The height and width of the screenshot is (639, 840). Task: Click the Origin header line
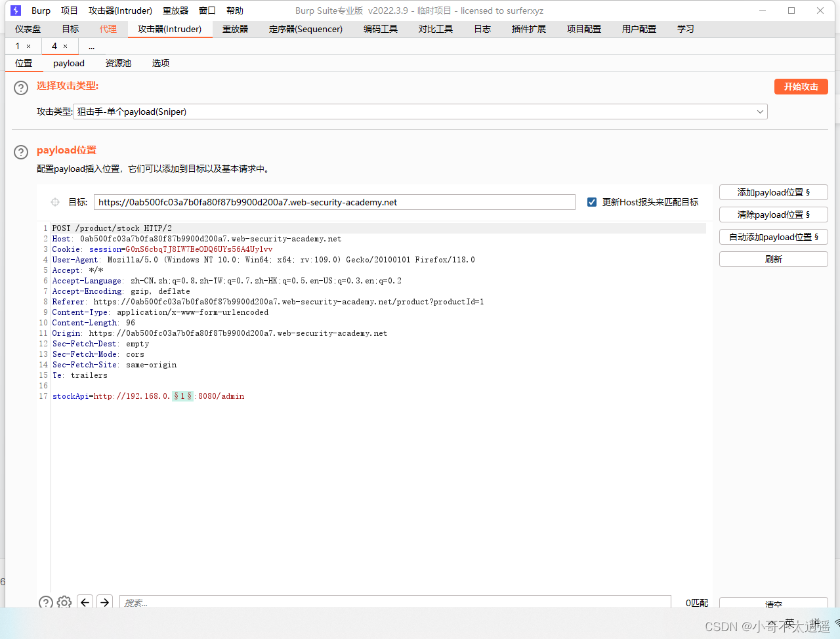(x=220, y=333)
